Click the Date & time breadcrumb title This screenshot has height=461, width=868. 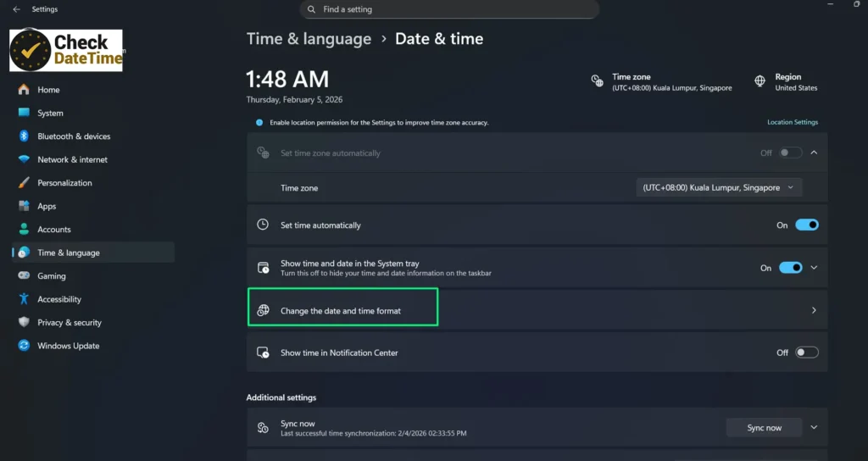pos(439,39)
